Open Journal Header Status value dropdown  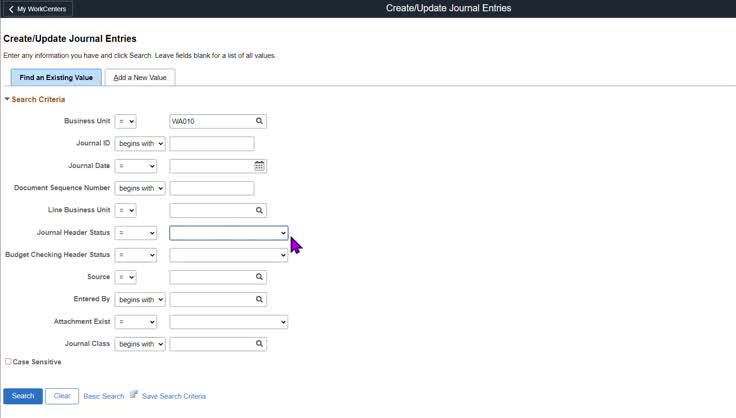pos(229,233)
